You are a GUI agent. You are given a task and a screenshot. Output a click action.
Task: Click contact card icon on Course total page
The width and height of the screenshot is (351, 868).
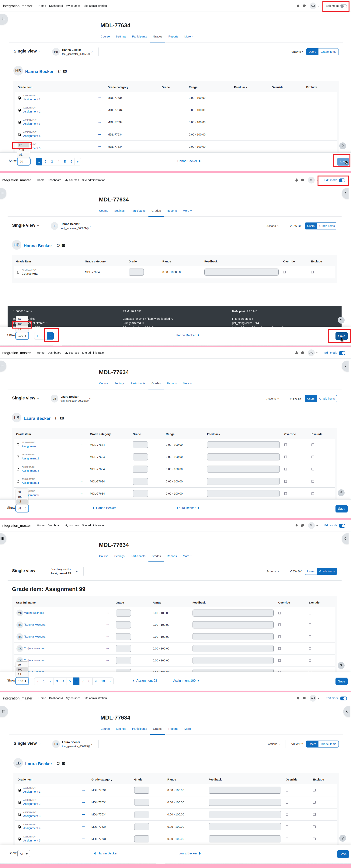[63, 246]
